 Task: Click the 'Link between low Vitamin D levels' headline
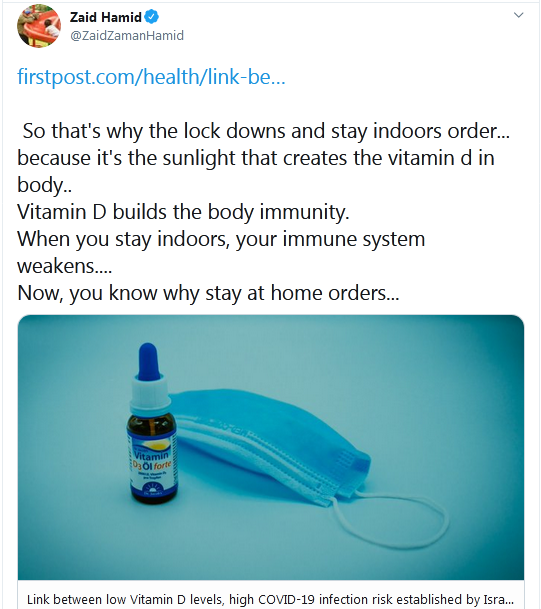[271, 599]
